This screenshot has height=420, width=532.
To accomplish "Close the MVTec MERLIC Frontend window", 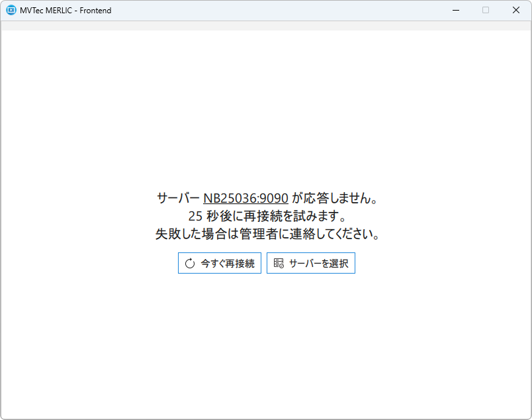I will click(x=516, y=10).
